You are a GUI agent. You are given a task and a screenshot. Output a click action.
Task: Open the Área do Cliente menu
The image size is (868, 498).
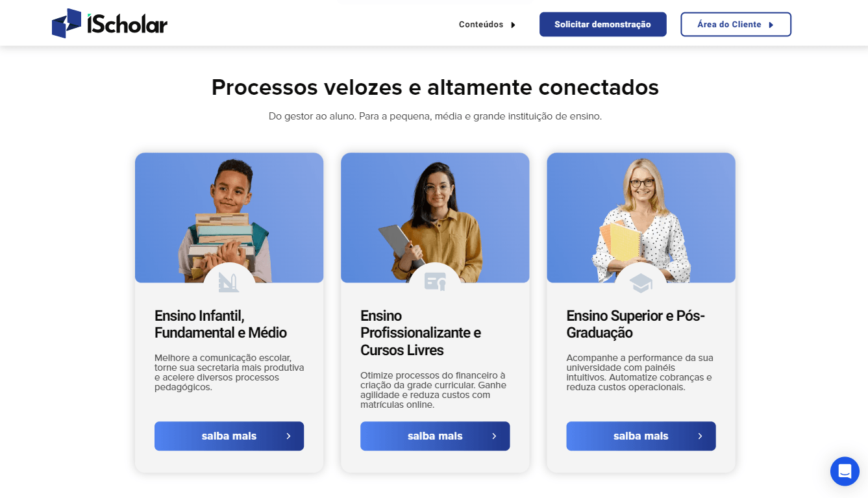pyautogui.click(x=736, y=24)
